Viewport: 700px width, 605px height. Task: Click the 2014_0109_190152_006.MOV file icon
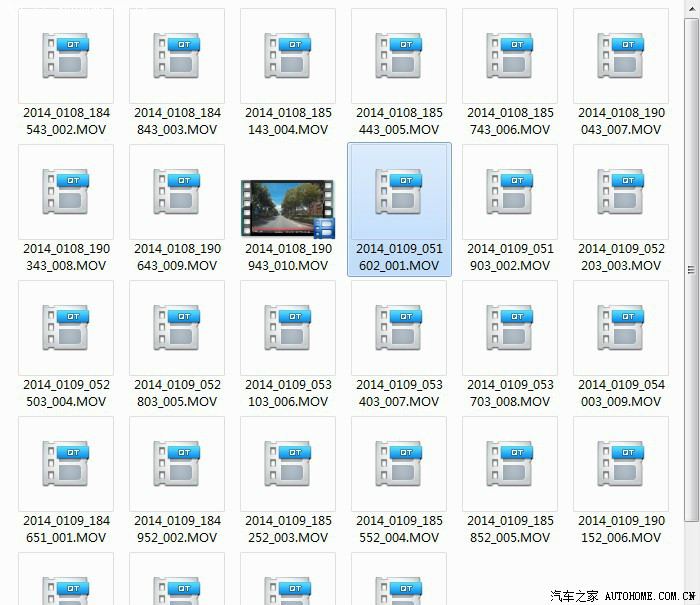(621, 464)
